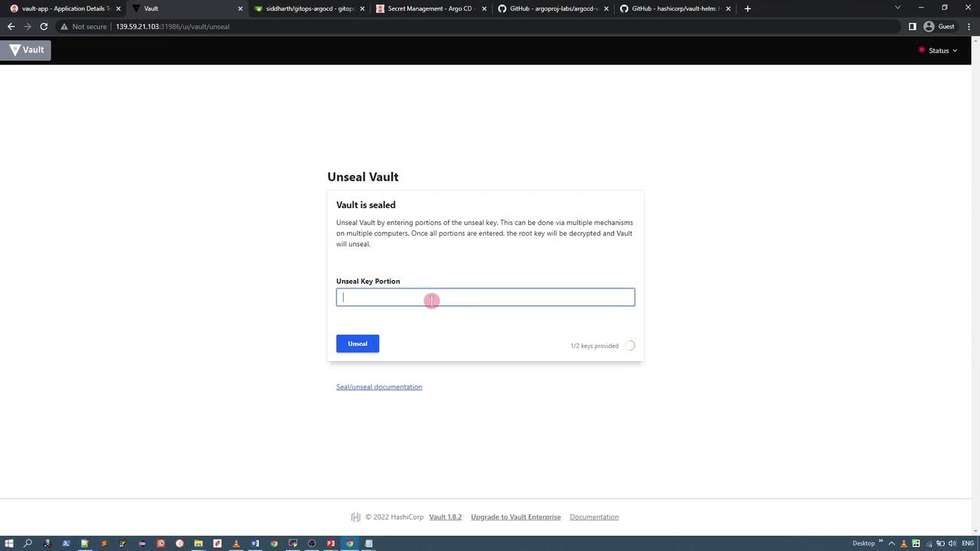Click the HashiCorp logo in footer
The image size is (980, 551).
[355, 517]
